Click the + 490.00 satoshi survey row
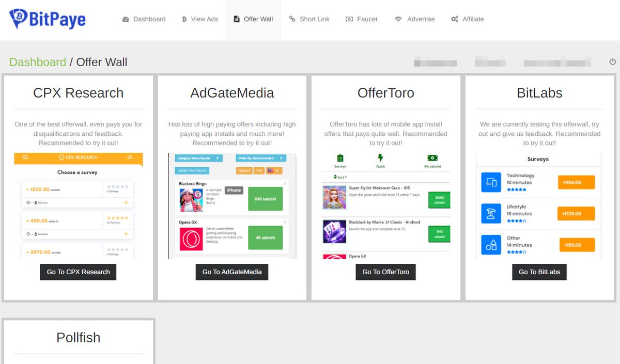 tap(78, 225)
